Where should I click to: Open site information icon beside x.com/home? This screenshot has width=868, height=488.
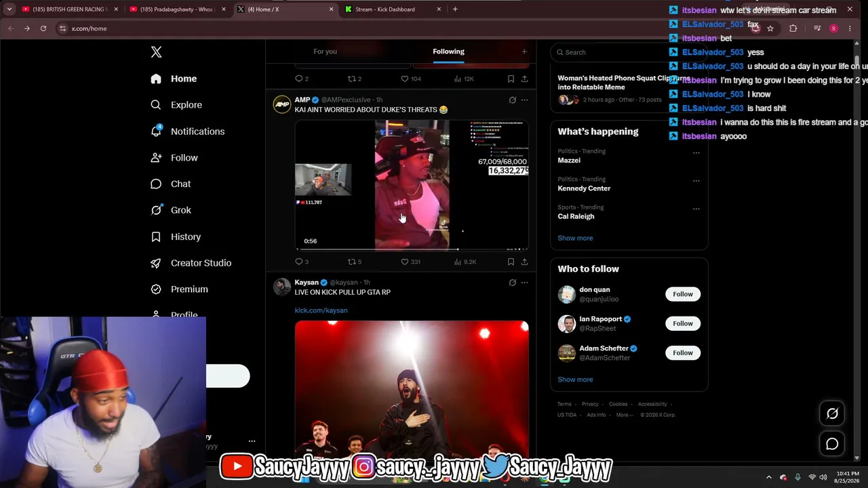click(x=63, y=28)
